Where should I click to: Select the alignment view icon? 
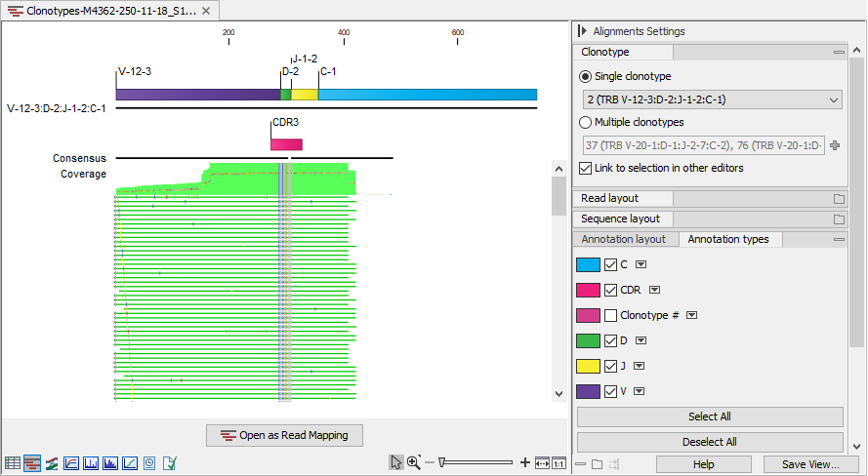32,462
